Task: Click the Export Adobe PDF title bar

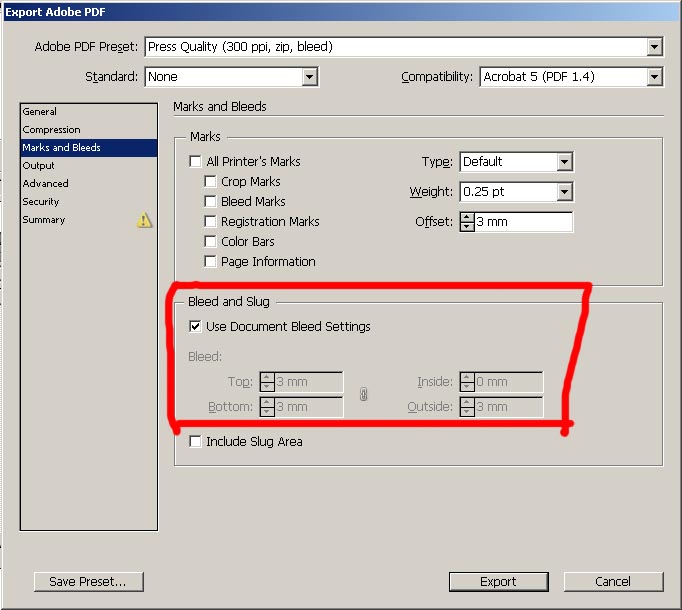Action: [341, 12]
